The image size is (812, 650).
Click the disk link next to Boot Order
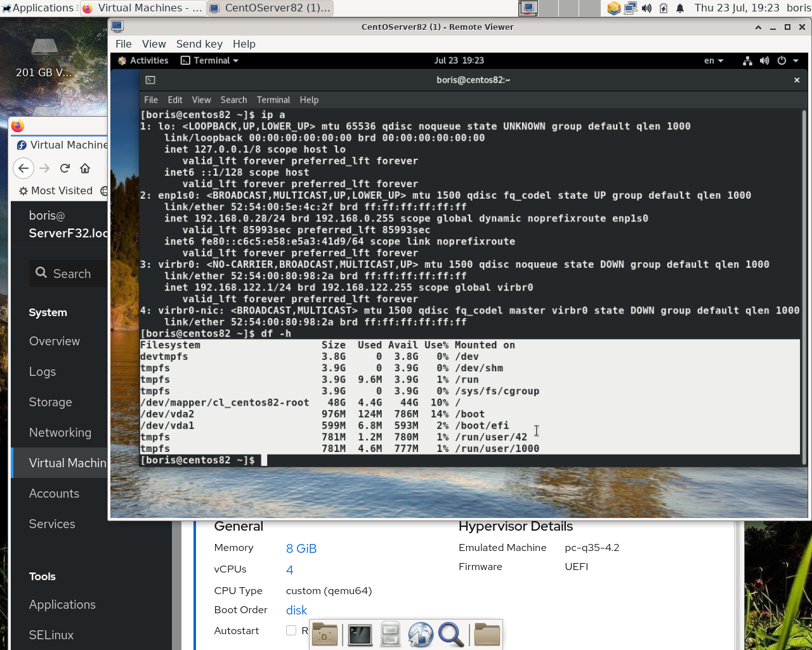[x=296, y=610]
